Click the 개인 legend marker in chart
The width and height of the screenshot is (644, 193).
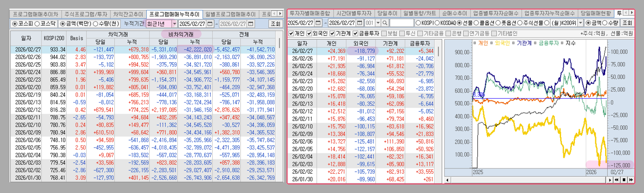point(475,43)
